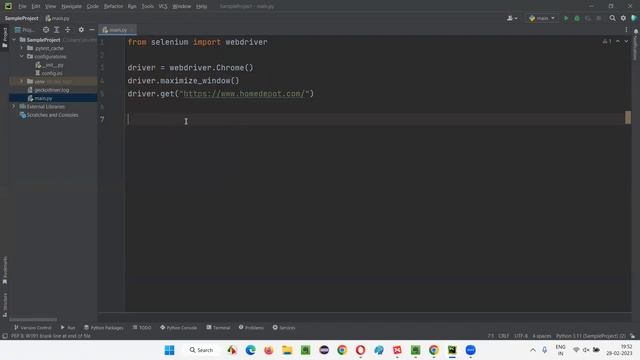Toggle tool window quick-access icon bottom-left
Image resolution: width=640 pixels, height=360 pixels.
click(x=5, y=336)
